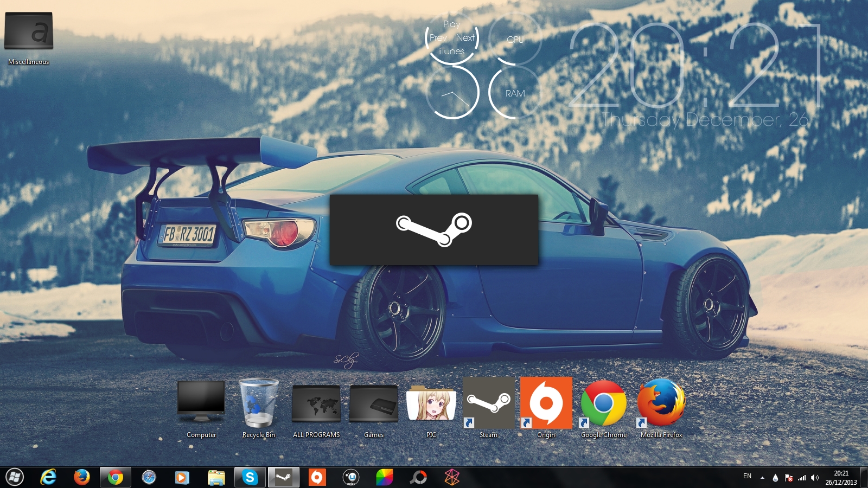Open the Games desktop folder

pyautogui.click(x=374, y=410)
